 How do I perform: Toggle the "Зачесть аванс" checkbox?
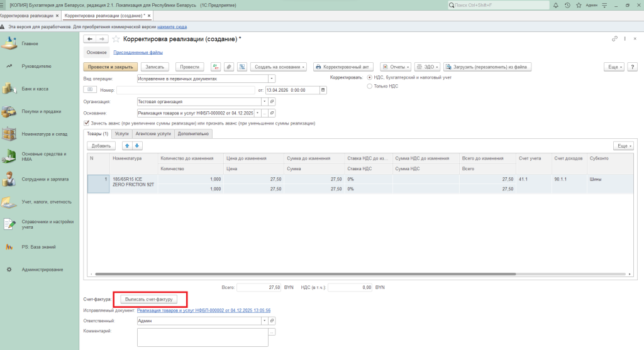pos(87,123)
